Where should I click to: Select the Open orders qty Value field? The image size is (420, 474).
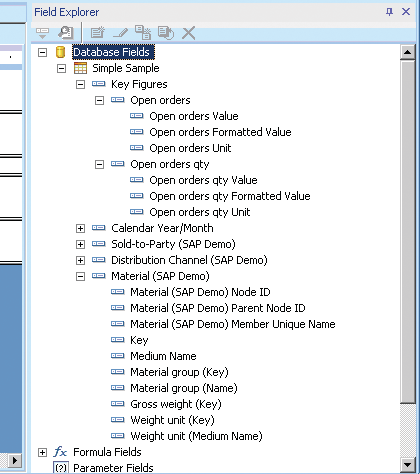(x=203, y=180)
